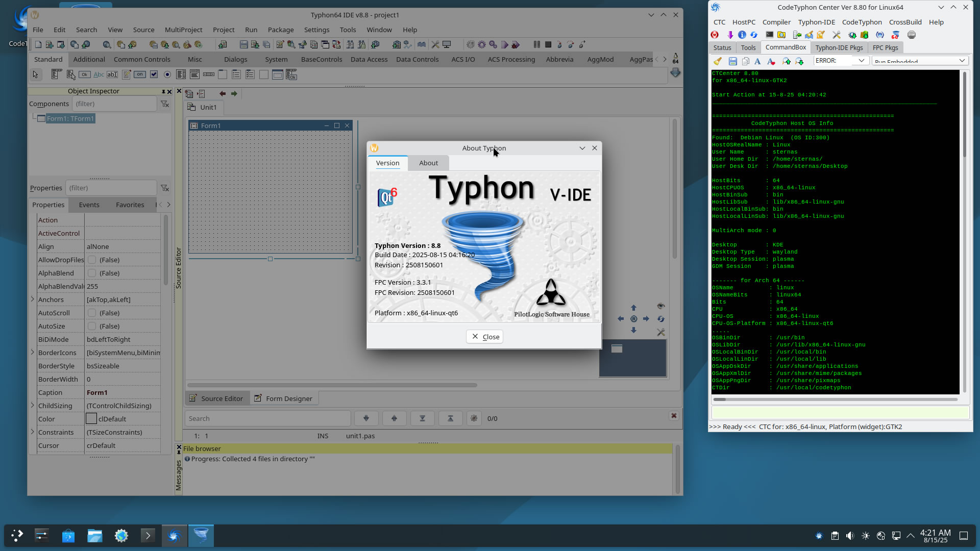Click the wrench and screwdriver options icon in IDE
This screenshot has width=980, height=551.
tap(435, 45)
